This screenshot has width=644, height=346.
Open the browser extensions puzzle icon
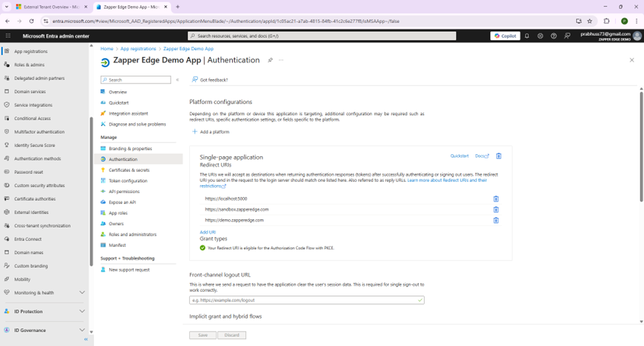[606, 21]
